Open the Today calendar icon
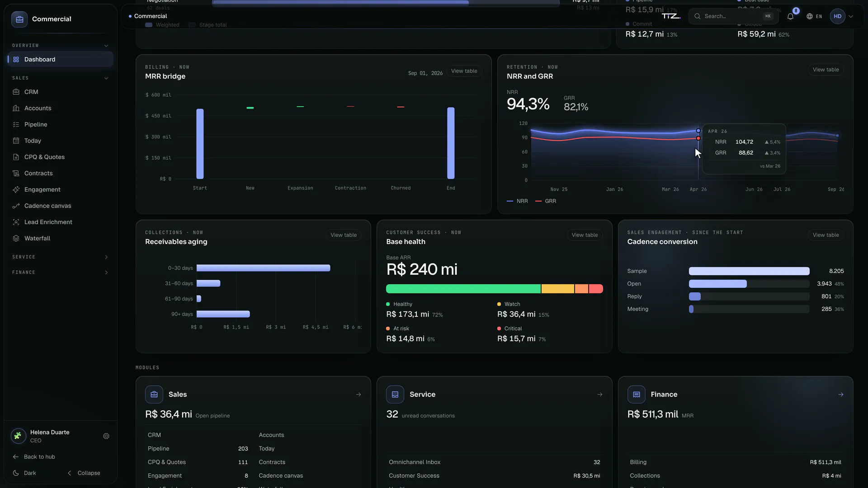The image size is (868, 488). tap(16, 141)
